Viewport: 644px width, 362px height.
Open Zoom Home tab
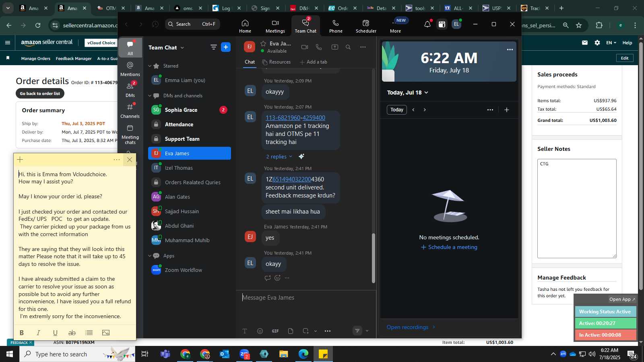[x=245, y=26]
